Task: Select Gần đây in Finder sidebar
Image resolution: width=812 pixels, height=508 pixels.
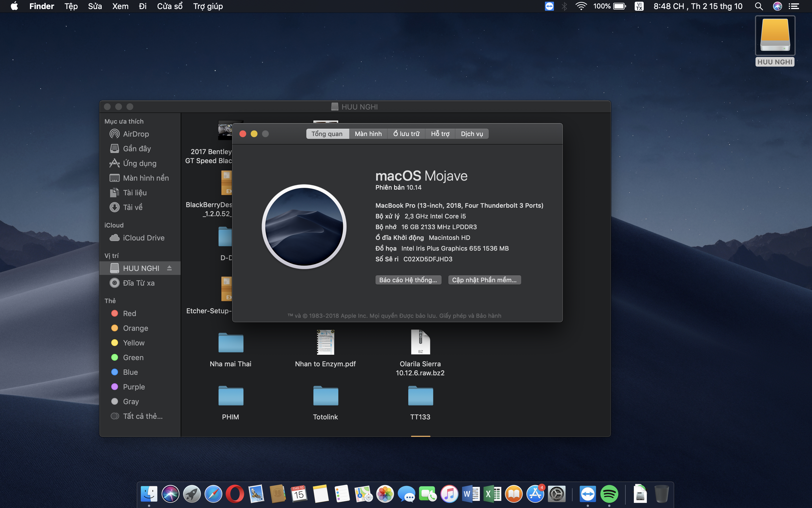Action: tap(140, 148)
